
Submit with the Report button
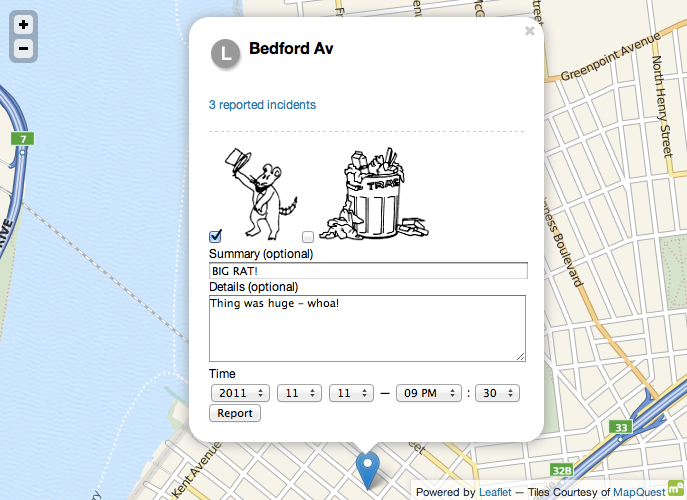click(x=235, y=413)
